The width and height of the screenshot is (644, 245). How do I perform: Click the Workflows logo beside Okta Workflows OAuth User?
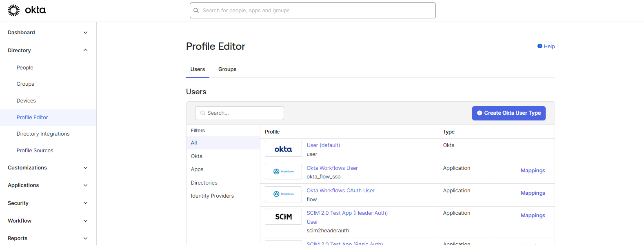283,194
